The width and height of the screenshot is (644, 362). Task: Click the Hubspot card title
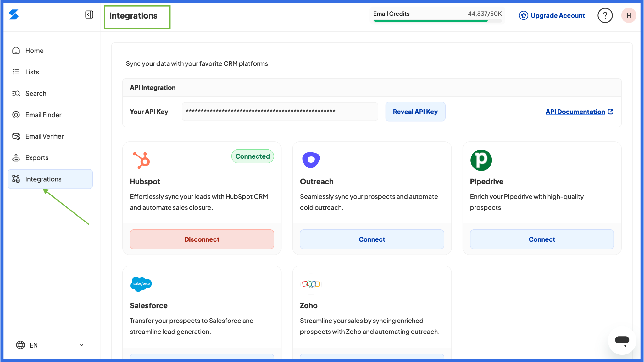(x=145, y=181)
